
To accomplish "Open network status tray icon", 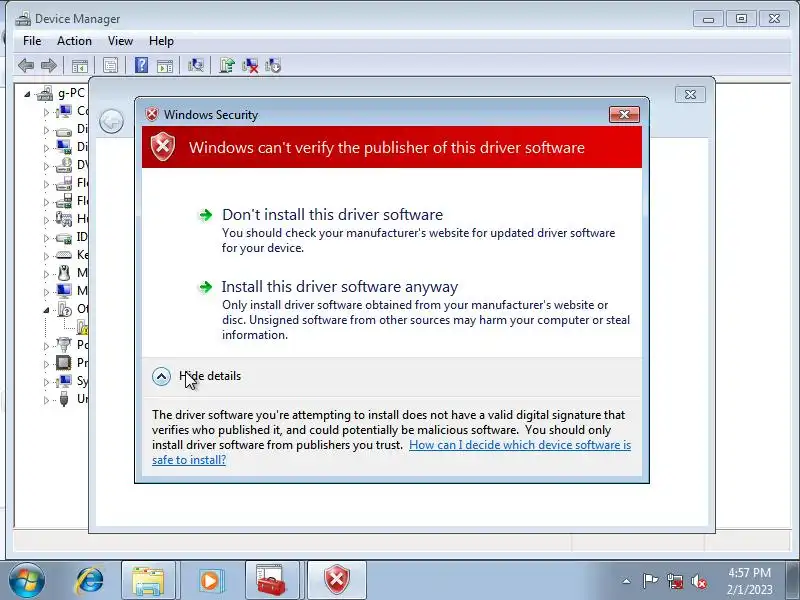I will point(675,581).
